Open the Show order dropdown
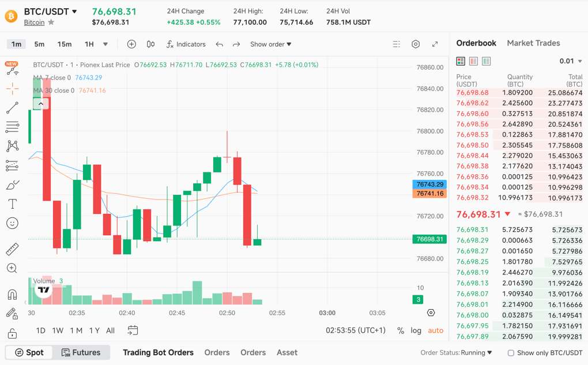 [271, 44]
